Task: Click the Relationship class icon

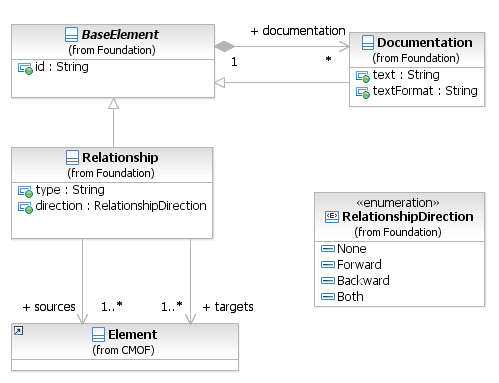Action: pyautogui.click(x=72, y=157)
